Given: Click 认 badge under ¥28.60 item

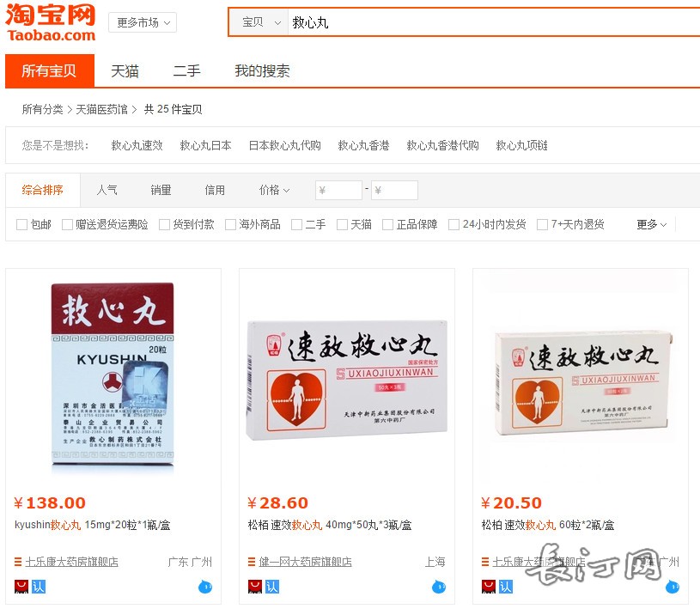Looking at the screenshot, I should pos(272,587).
